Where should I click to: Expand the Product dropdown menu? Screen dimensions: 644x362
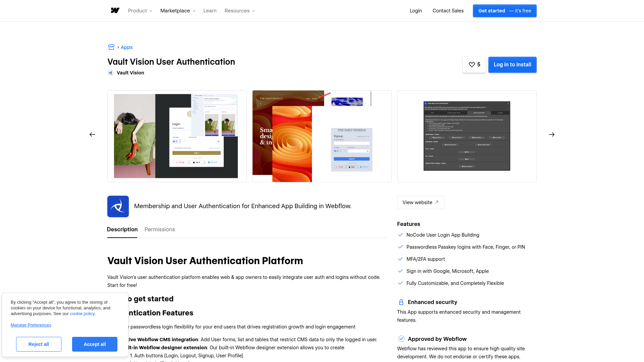[140, 11]
